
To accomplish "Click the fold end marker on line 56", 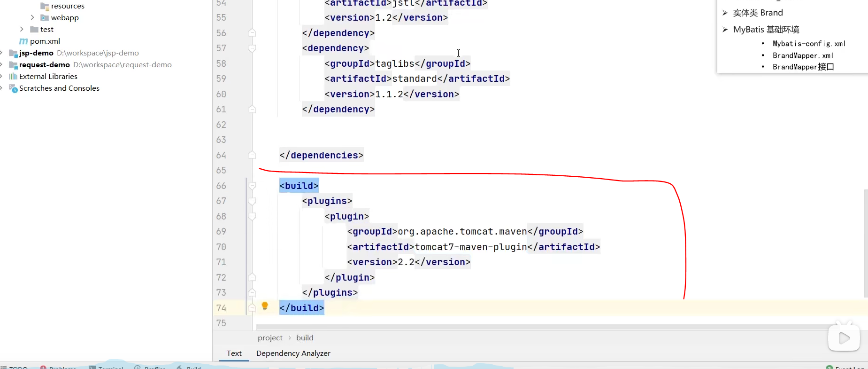I will click(x=252, y=33).
